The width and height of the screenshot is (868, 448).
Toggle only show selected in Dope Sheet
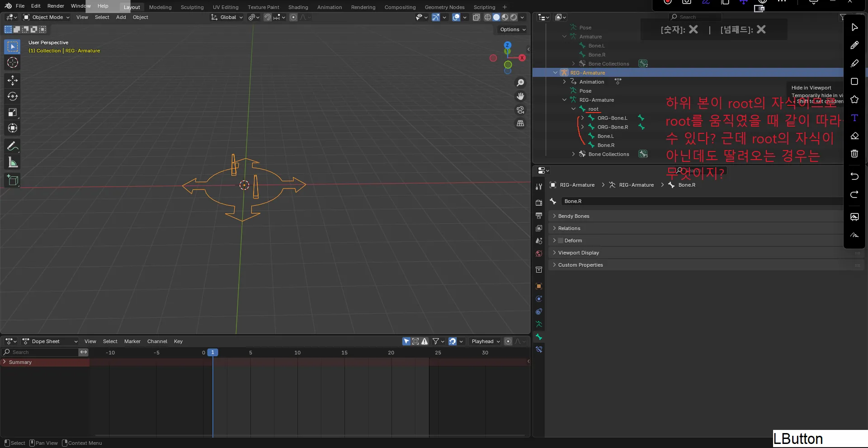406,341
